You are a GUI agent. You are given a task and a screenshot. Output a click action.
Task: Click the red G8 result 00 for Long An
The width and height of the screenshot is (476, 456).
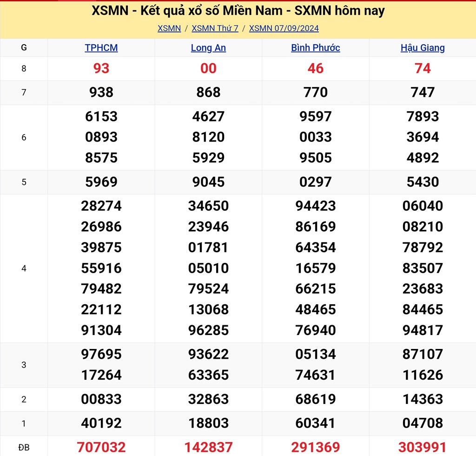click(208, 68)
